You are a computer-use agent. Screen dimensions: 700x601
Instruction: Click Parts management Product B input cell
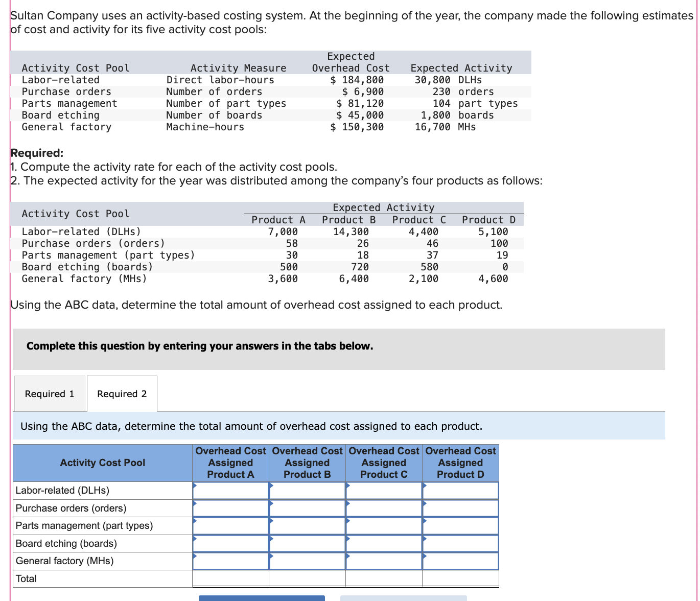coord(307,526)
